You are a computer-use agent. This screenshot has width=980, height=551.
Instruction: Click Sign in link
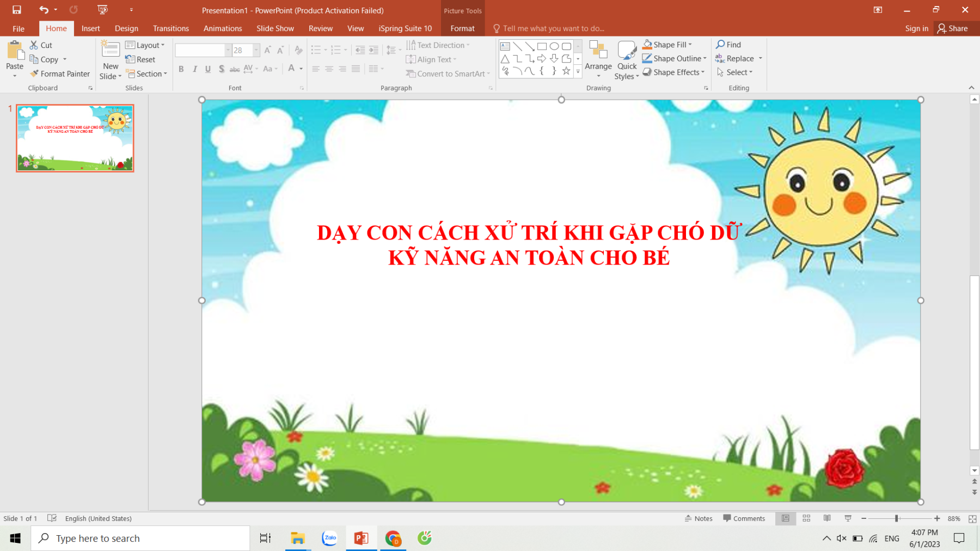[916, 28]
